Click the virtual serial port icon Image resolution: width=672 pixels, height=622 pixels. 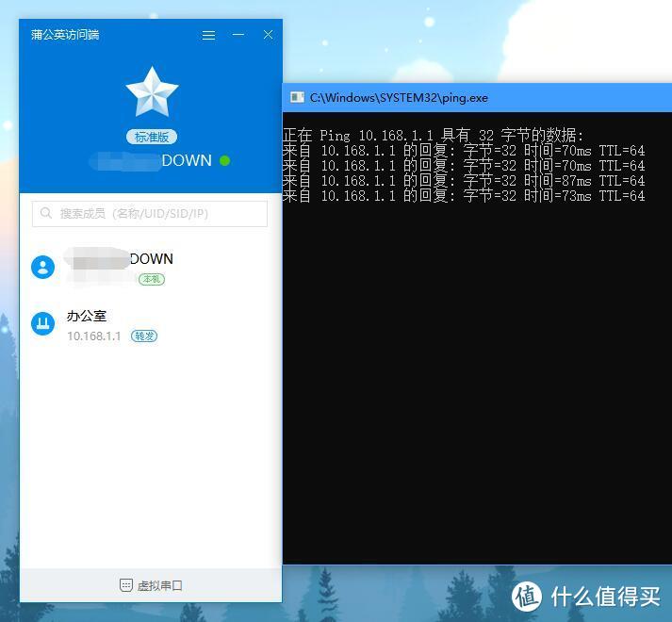(126, 585)
